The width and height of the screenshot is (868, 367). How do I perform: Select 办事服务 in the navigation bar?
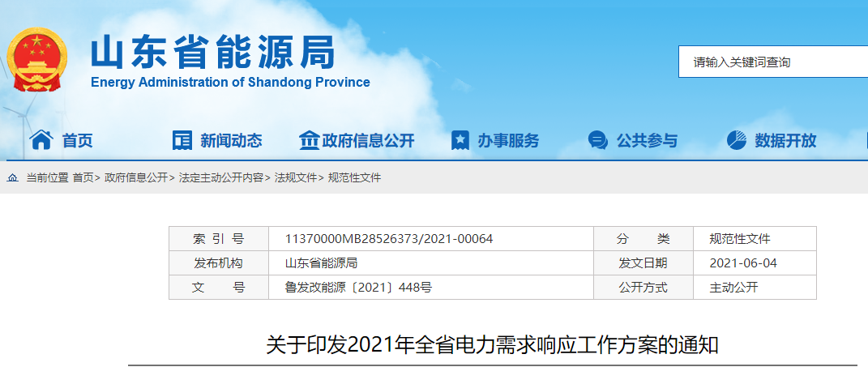(508, 141)
